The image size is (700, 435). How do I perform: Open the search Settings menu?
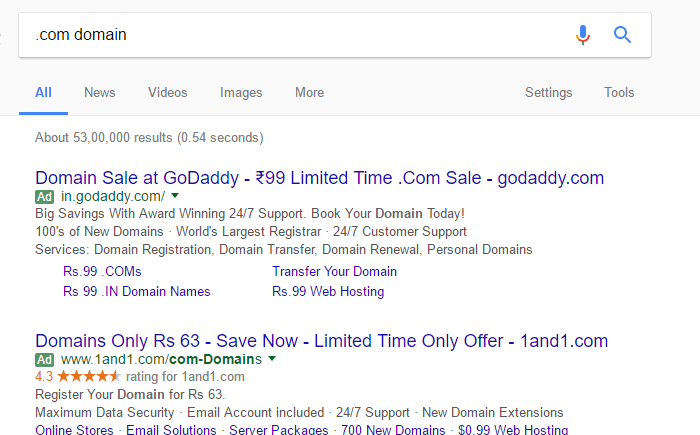click(x=548, y=92)
